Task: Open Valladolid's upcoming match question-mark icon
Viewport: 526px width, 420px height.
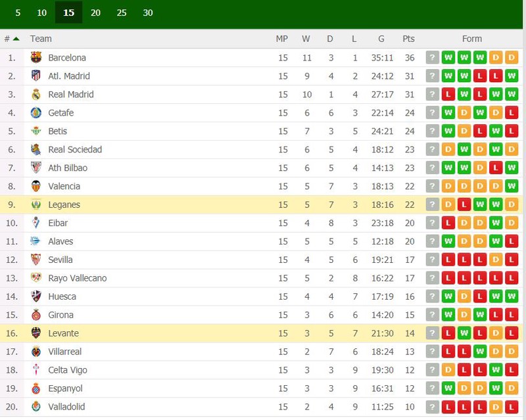Action: click(433, 407)
